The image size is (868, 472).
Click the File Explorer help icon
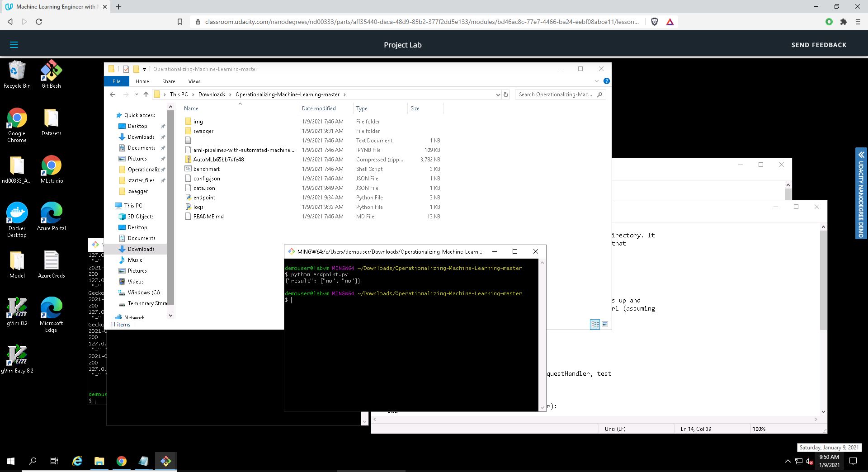tap(606, 81)
